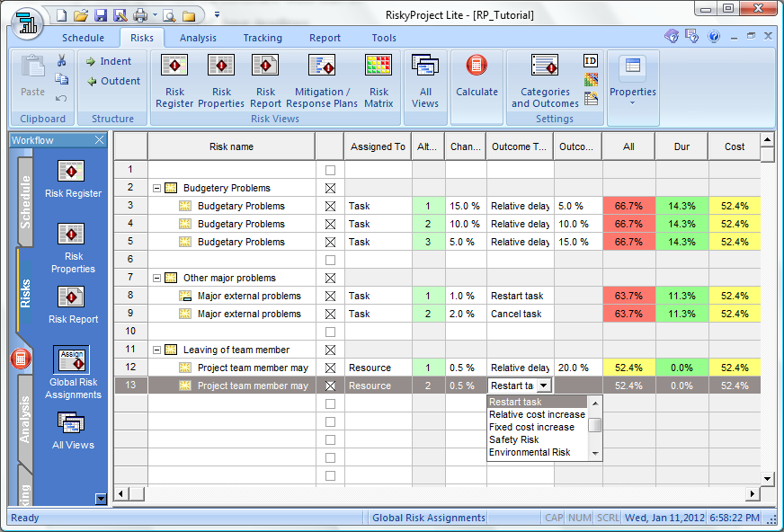
Task: Open Categories and Outcomes settings
Action: pos(545,81)
